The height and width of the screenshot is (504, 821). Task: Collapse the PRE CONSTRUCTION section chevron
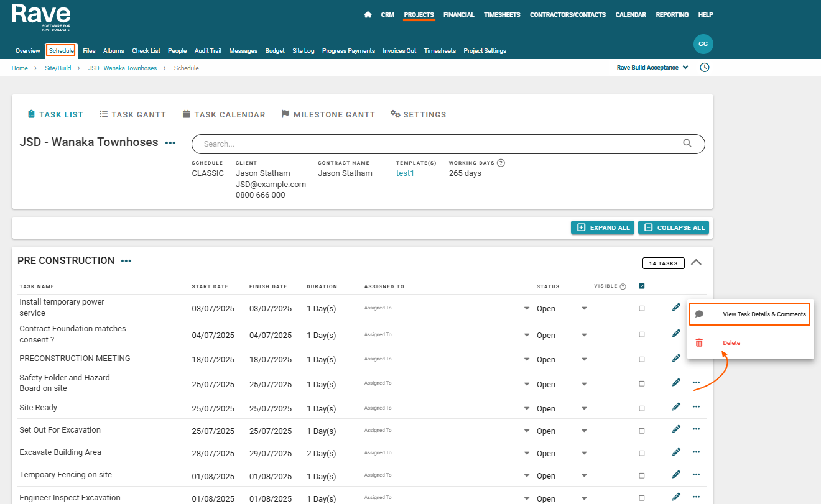696,262
